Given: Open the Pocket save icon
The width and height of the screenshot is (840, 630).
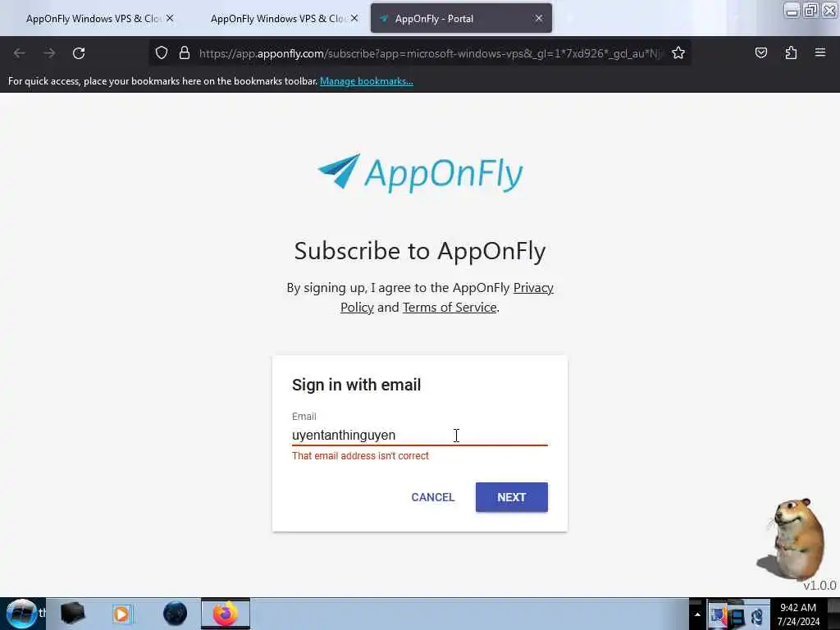Looking at the screenshot, I should coord(760,53).
